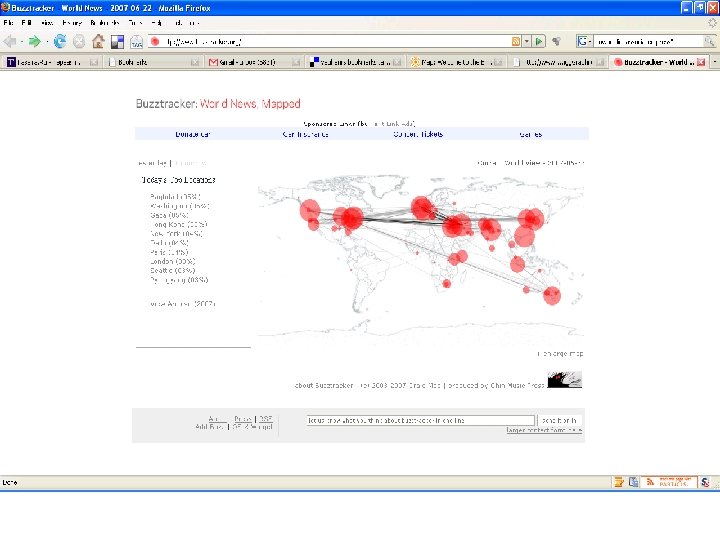The image size is (720, 540).
Task: Open the View menu
Action: coord(47,22)
